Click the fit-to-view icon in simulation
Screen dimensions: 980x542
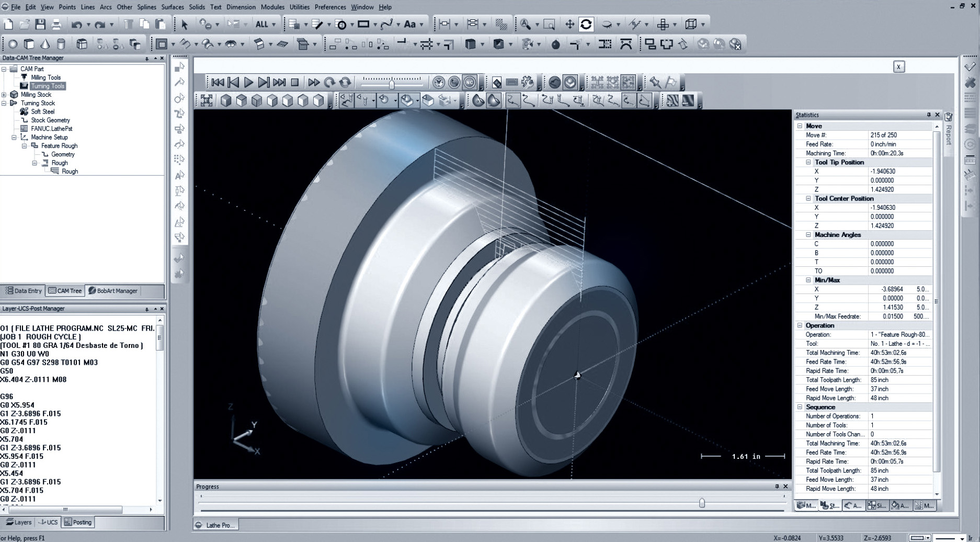[x=207, y=100]
